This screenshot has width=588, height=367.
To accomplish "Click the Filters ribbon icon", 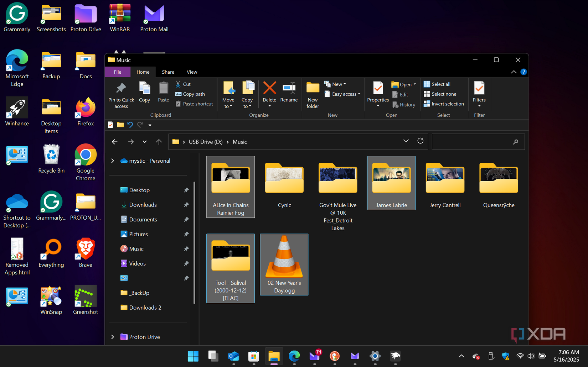I will pos(479,88).
